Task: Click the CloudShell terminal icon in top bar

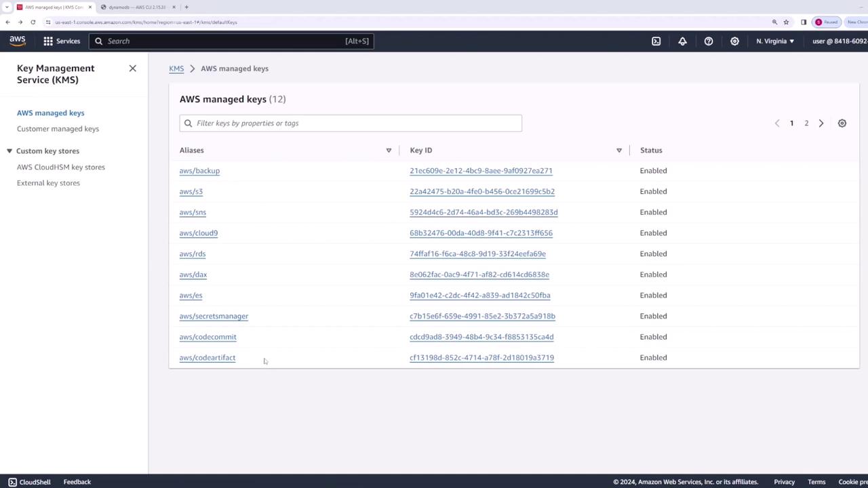Action: click(656, 41)
